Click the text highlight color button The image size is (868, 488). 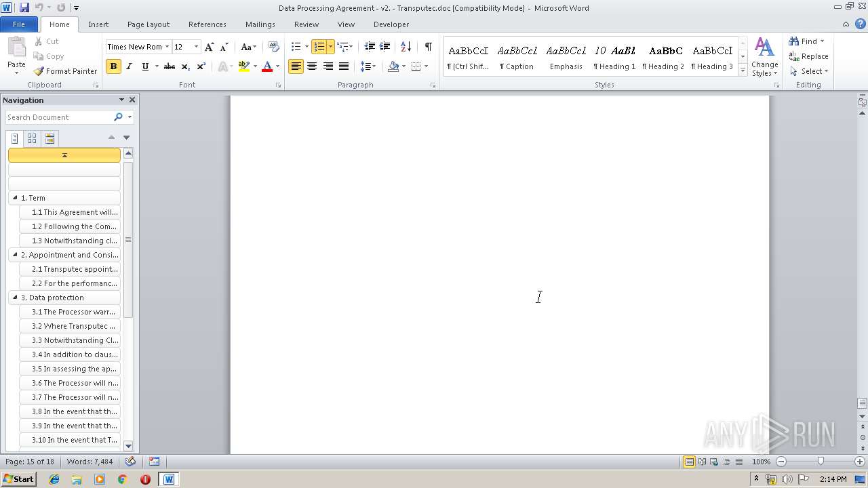244,66
